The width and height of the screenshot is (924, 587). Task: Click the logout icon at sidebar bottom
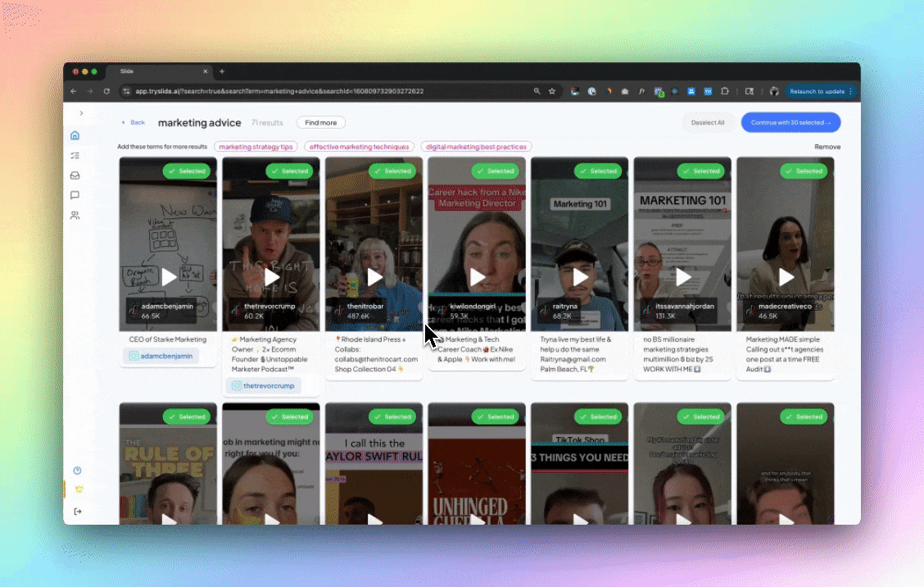click(x=77, y=512)
